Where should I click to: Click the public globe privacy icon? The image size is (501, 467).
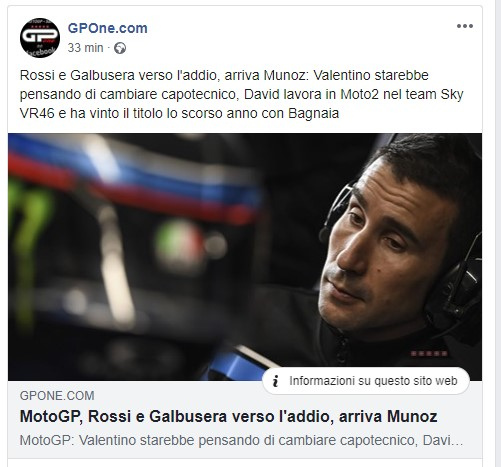(x=120, y=48)
